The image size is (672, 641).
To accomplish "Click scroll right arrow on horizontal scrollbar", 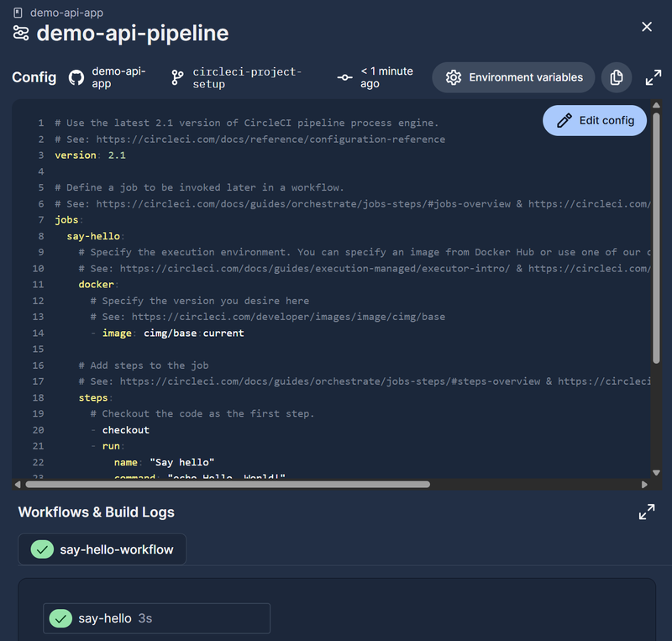I will click(x=644, y=484).
